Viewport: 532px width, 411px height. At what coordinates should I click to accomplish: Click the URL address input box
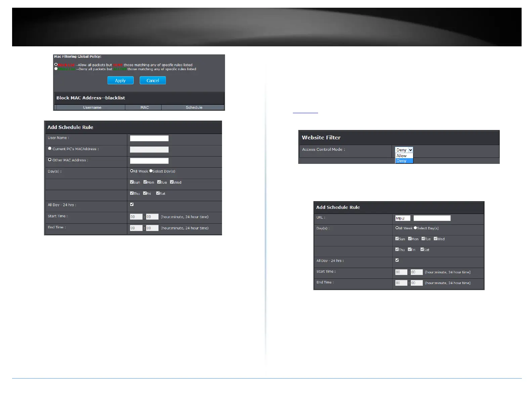[432, 218]
